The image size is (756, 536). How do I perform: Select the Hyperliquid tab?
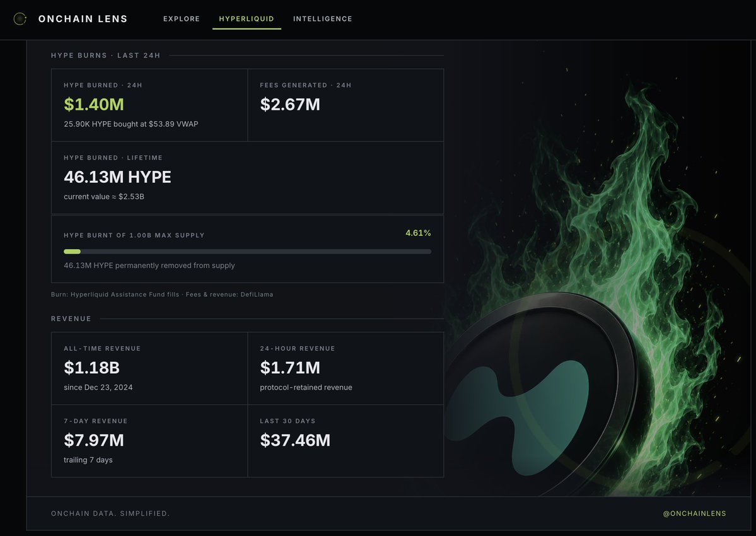(247, 19)
